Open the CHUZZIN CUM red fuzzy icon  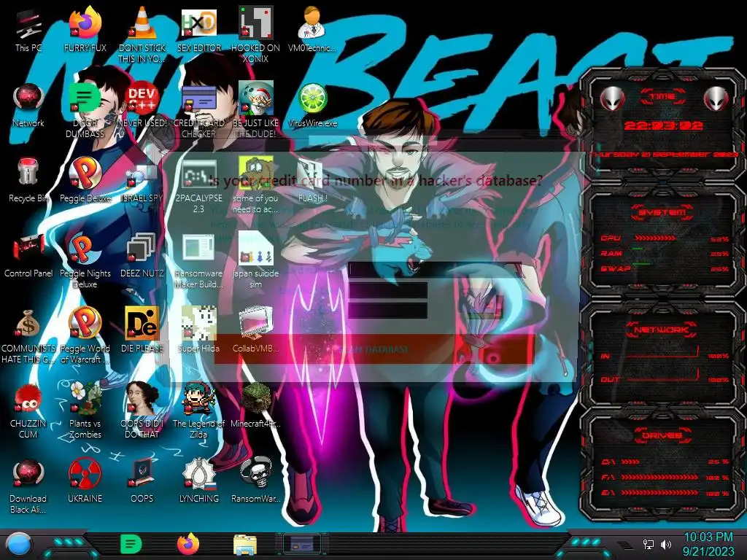(x=28, y=411)
